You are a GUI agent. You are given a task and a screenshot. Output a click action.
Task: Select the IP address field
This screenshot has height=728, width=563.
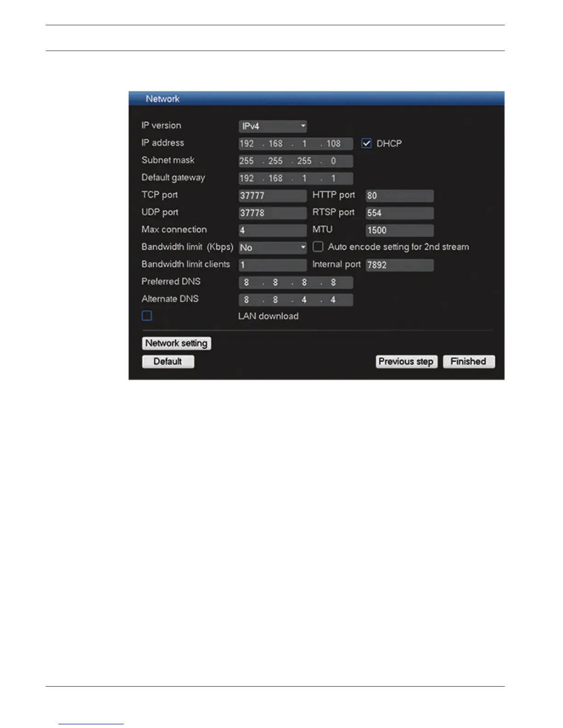[x=296, y=143]
